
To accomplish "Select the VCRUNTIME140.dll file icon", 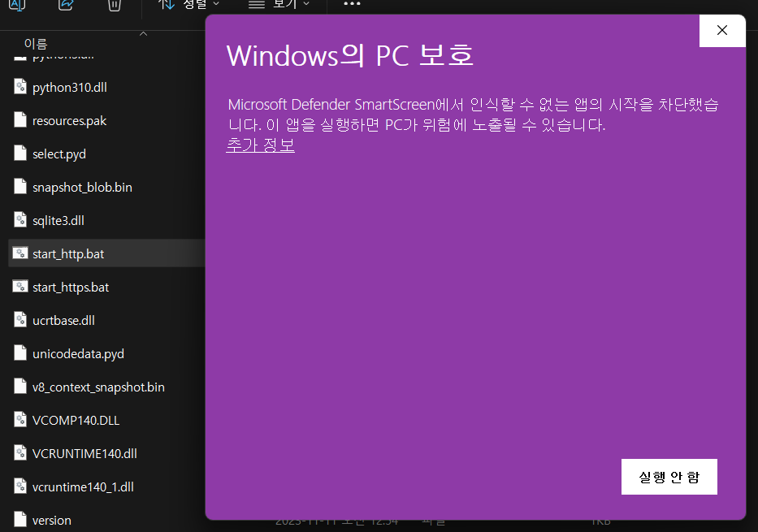I will click(x=20, y=453).
